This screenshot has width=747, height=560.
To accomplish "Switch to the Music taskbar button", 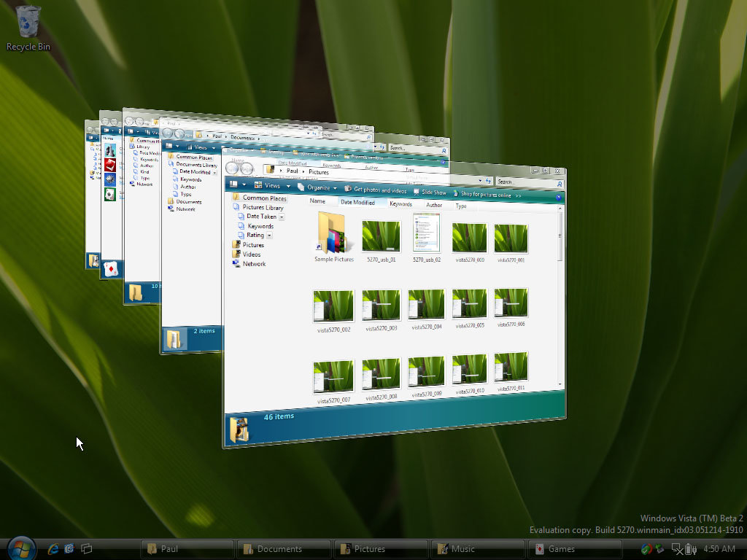I will 476,549.
